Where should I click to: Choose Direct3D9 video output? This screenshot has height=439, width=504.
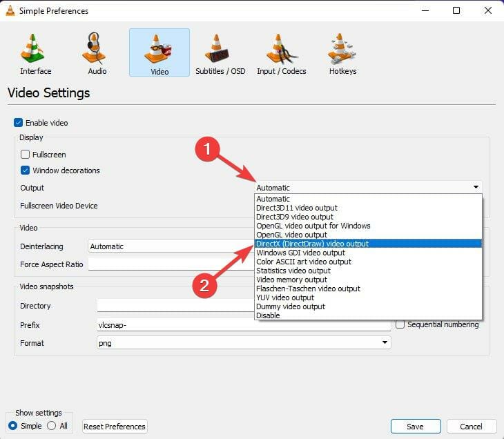point(369,217)
